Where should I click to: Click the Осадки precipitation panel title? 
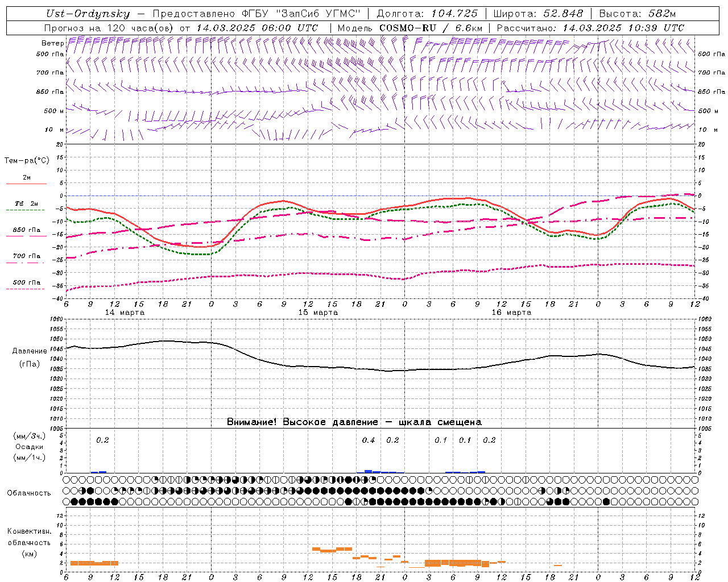pos(30,447)
